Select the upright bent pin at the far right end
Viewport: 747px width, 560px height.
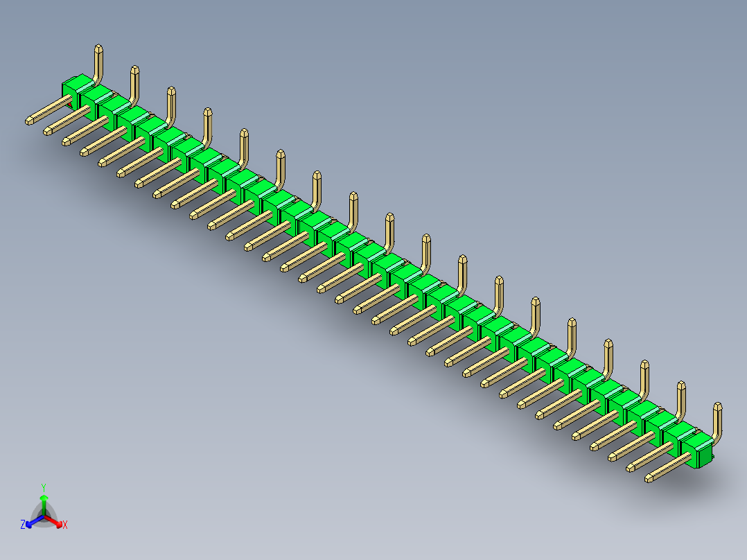coord(716,423)
